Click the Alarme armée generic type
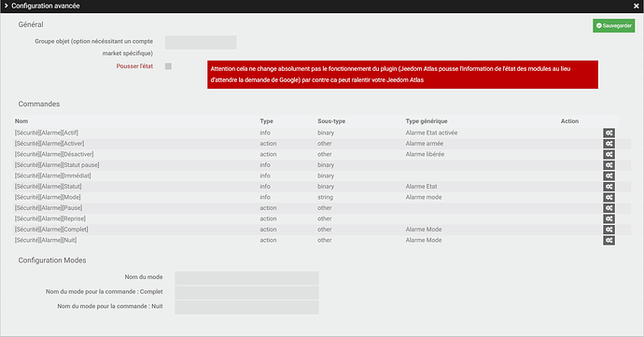 coord(425,144)
